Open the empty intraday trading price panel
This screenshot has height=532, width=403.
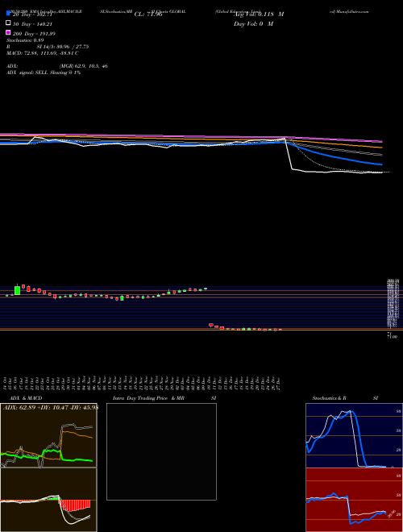161,451
